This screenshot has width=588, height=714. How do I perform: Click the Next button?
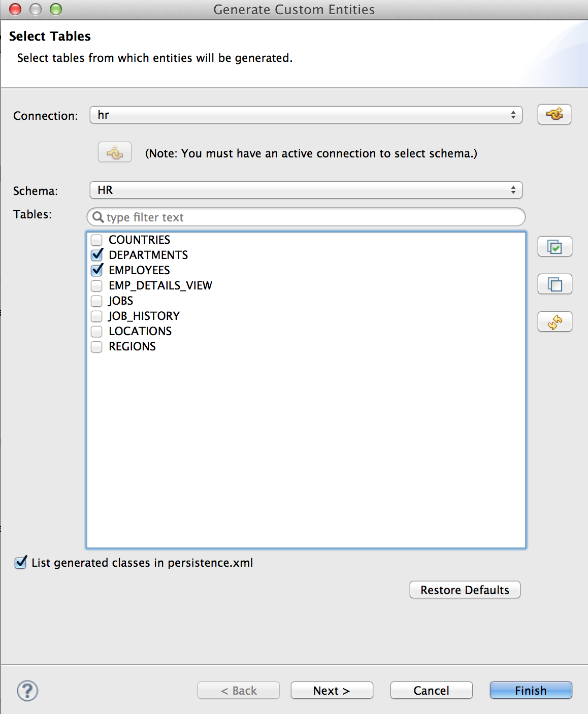[x=331, y=690]
